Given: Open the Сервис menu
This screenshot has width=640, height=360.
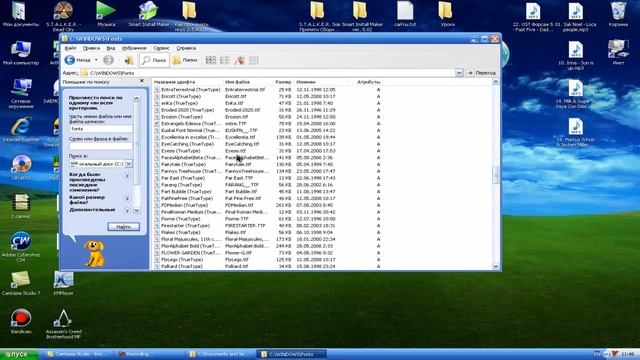Looking at the screenshot, I should 161,48.
